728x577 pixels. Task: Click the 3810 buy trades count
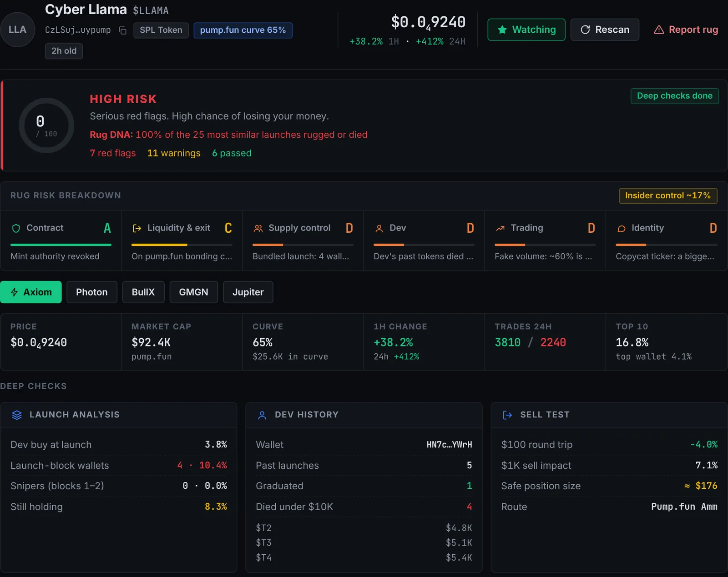coord(507,342)
